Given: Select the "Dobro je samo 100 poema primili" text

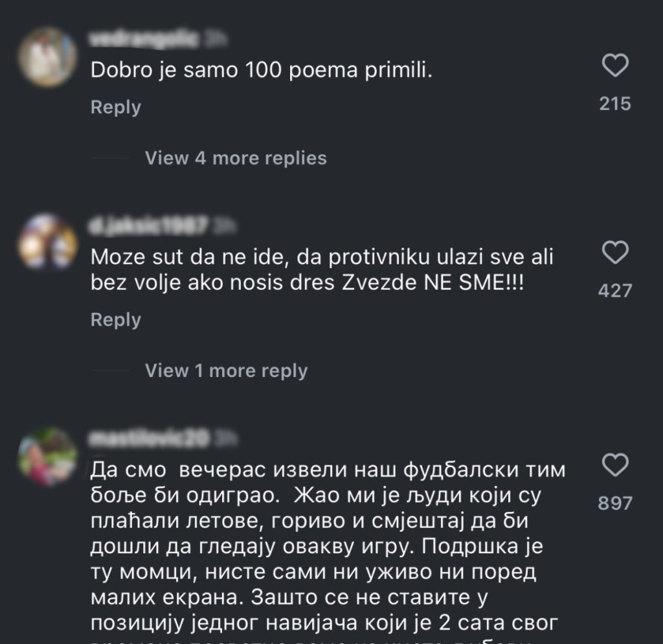Looking at the screenshot, I should [x=261, y=71].
